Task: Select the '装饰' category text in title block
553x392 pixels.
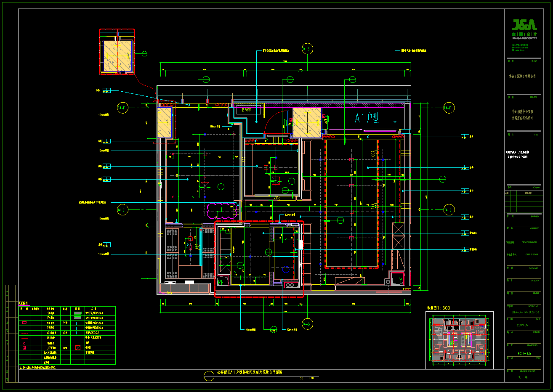Action: [x=522, y=377]
